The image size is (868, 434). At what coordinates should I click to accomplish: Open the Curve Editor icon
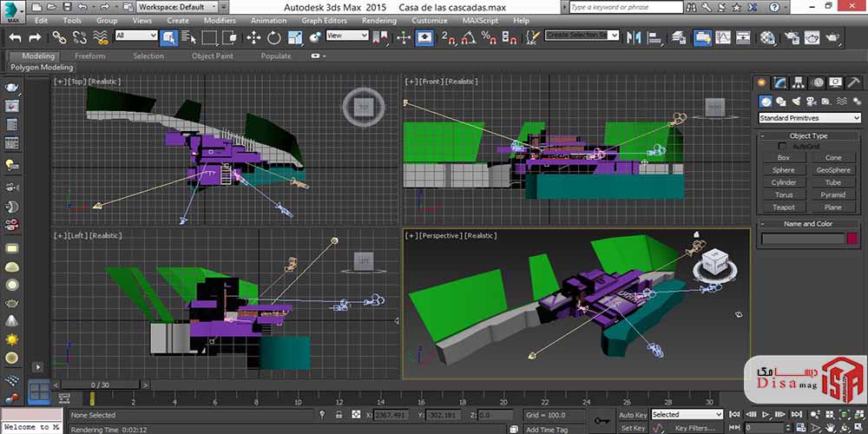[723, 37]
